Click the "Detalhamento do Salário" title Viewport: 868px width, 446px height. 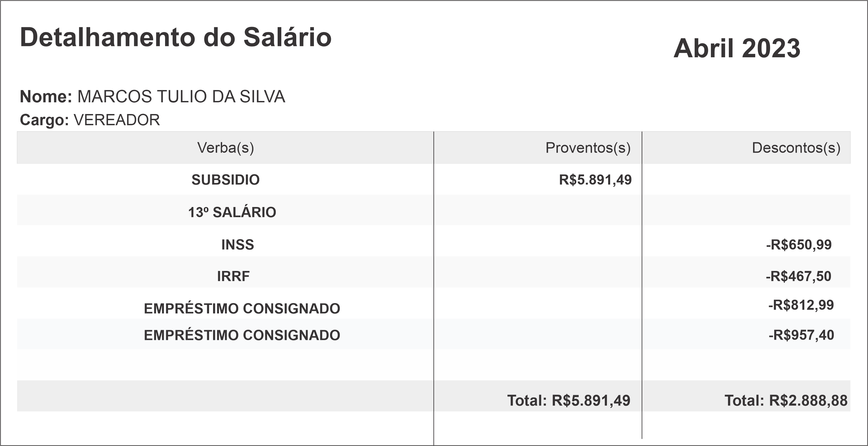click(x=175, y=37)
